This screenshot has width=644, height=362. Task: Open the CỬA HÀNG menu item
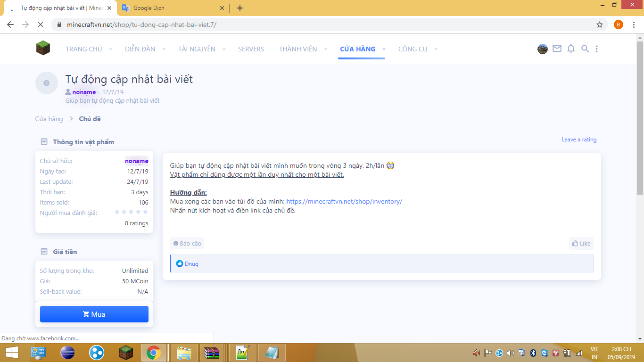358,49
